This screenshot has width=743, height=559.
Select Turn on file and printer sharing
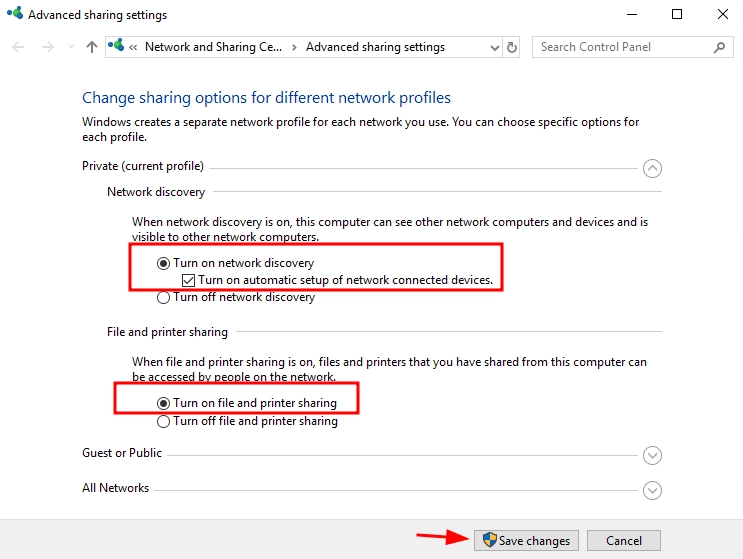click(x=164, y=403)
